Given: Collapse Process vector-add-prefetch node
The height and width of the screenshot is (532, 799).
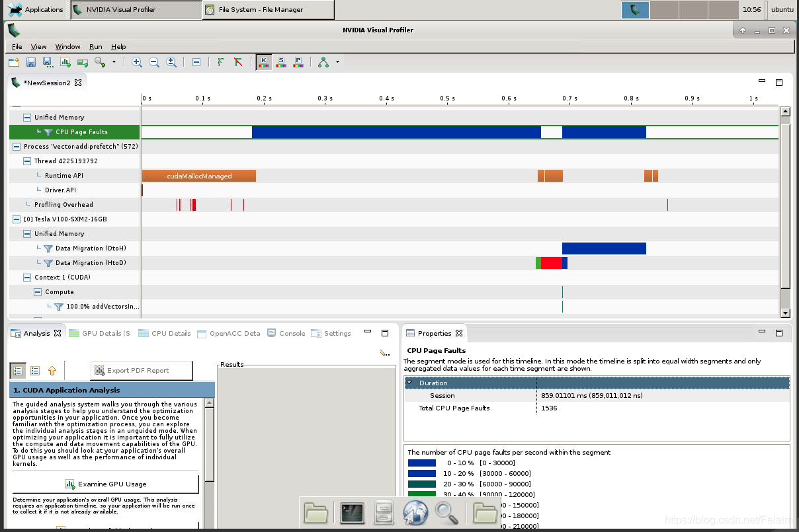Looking at the screenshot, I should tap(17, 147).
